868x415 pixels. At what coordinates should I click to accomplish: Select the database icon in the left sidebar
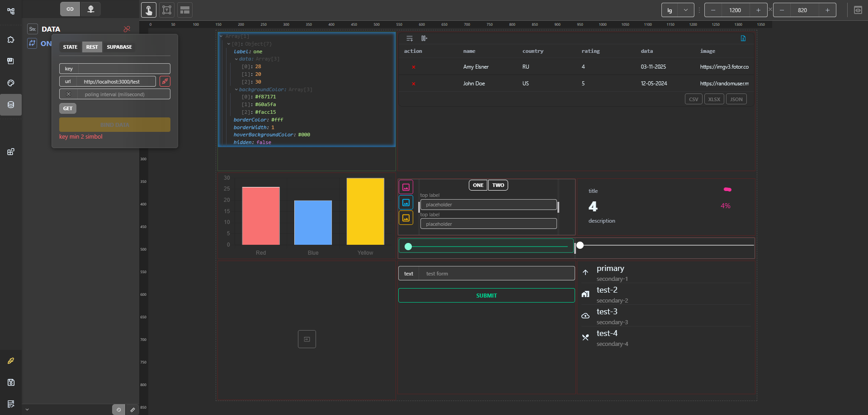click(x=11, y=104)
